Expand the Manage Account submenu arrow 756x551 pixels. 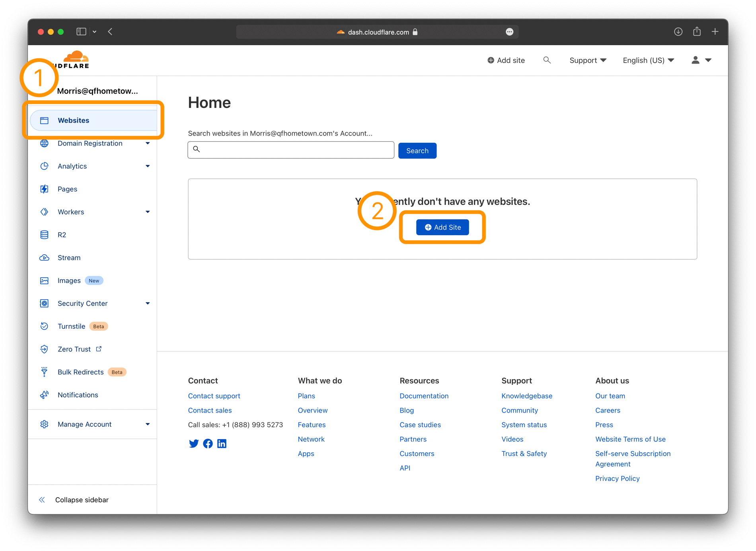tap(148, 424)
